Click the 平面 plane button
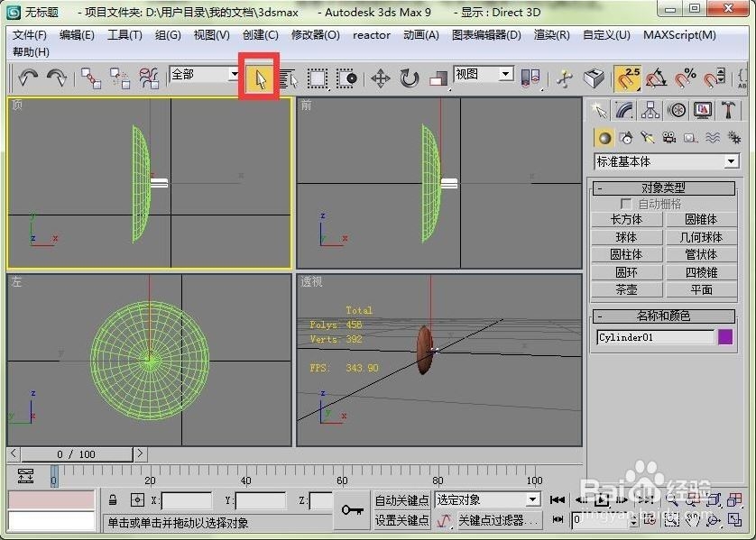 tap(701, 290)
